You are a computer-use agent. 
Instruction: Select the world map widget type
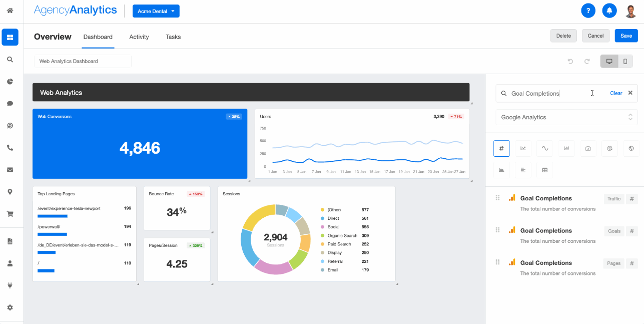630,148
